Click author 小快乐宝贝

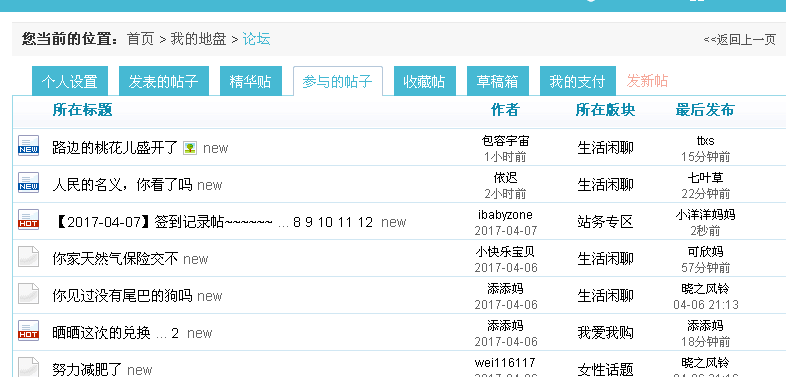[505, 252]
